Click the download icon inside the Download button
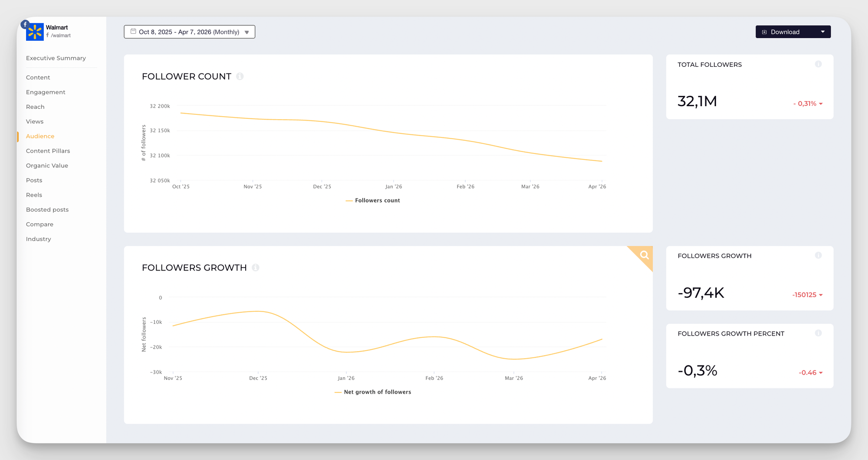 (764, 32)
